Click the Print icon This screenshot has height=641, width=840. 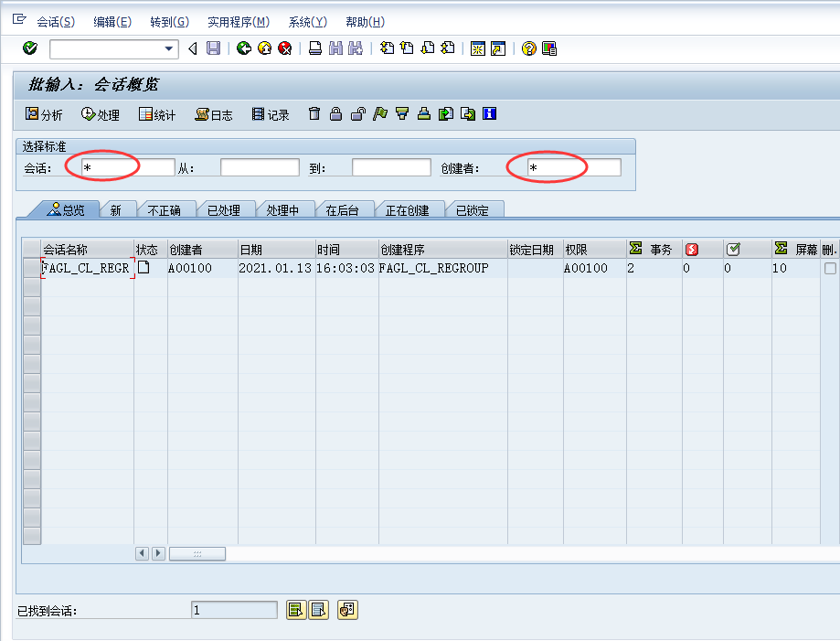click(x=315, y=48)
